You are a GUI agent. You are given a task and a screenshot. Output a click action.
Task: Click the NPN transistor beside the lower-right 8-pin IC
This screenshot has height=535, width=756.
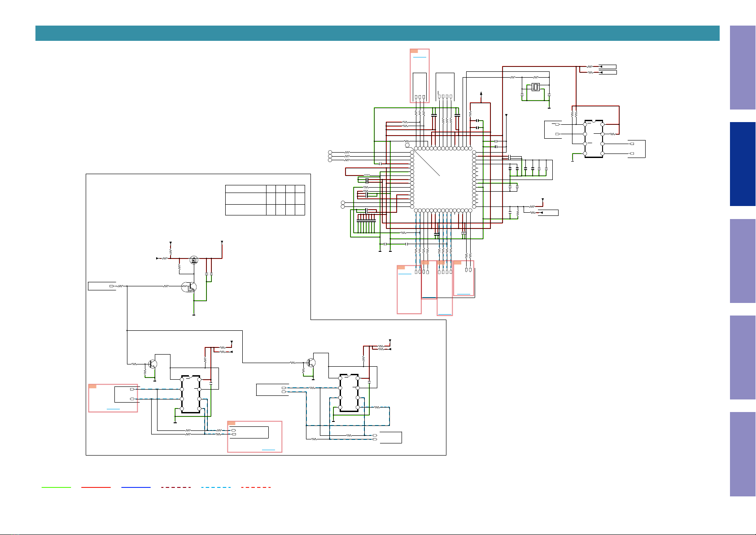tap(311, 362)
